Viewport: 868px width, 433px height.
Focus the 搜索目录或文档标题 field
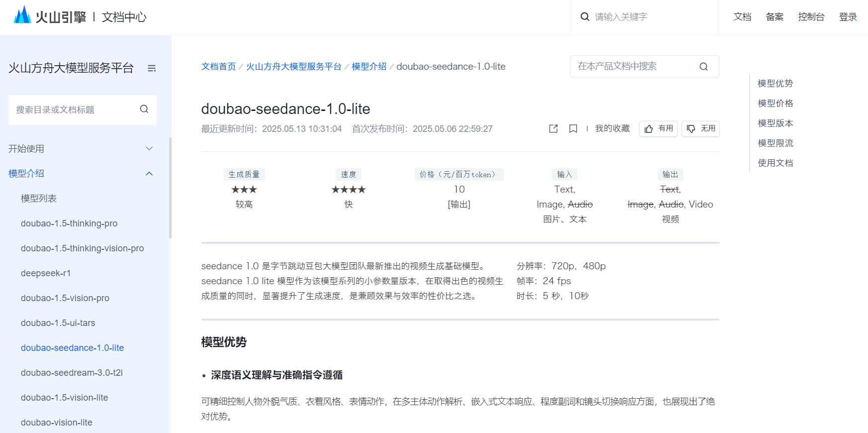[x=83, y=109]
